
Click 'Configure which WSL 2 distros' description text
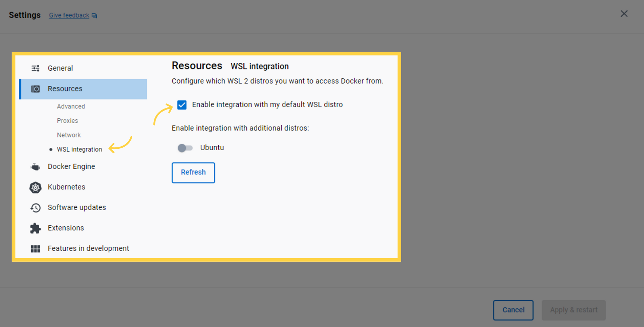pyautogui.click(x=277, y=81)
